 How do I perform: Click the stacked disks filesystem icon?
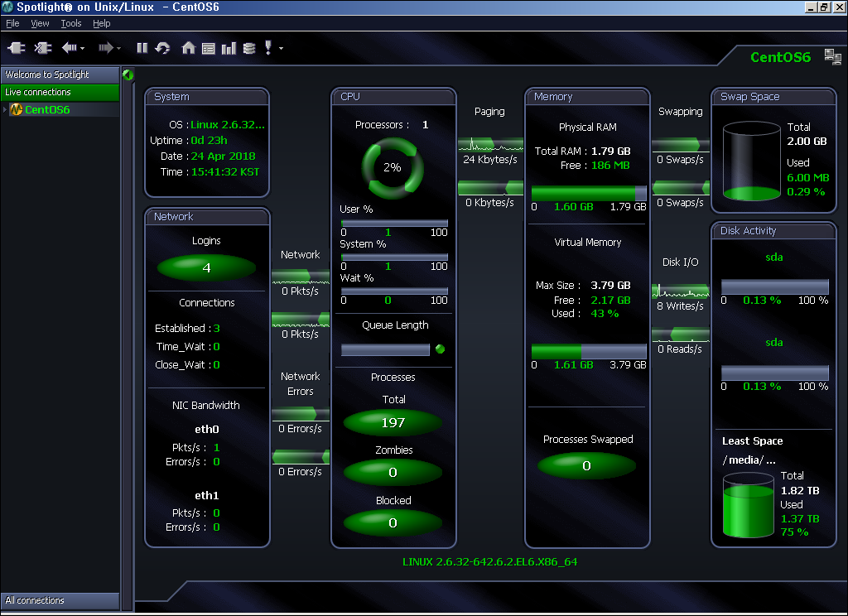(249, 48)
